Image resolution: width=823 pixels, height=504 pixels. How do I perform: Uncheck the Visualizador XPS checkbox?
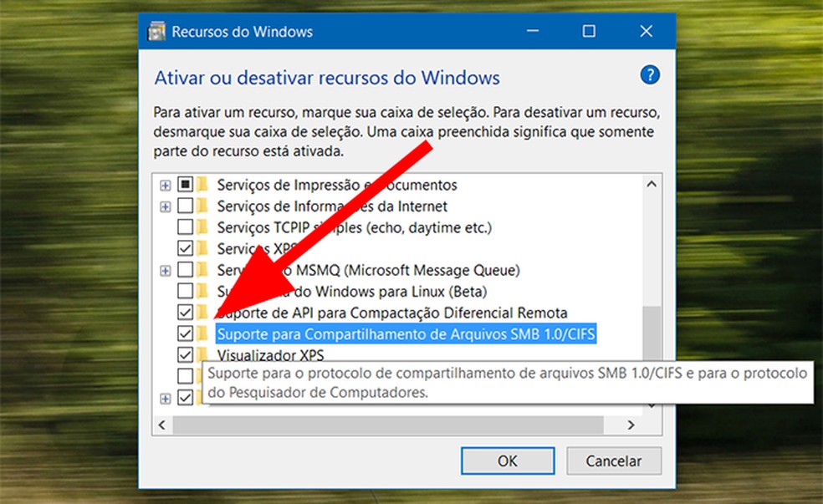click(186, 355)
